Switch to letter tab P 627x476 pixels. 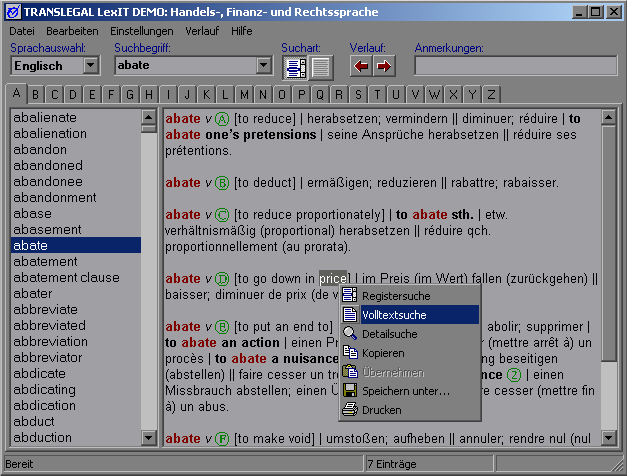pyautogui.click(x=301, y=95)
